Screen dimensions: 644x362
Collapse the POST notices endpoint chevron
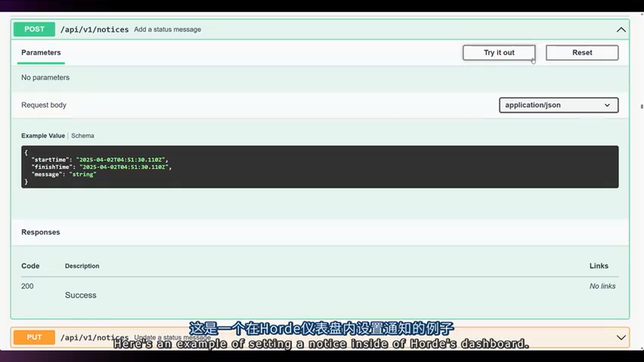pyautogui.click(x=621, y=30)
